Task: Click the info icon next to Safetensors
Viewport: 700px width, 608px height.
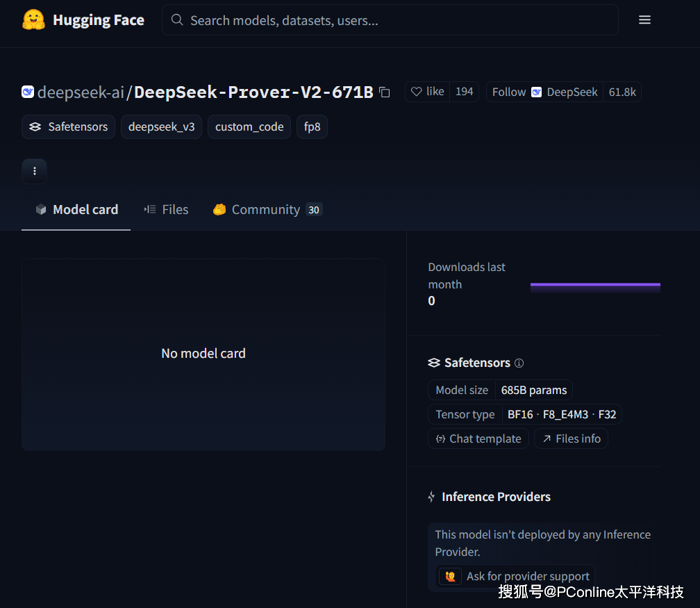Action: pyautogui.click(x=519, y=363)
